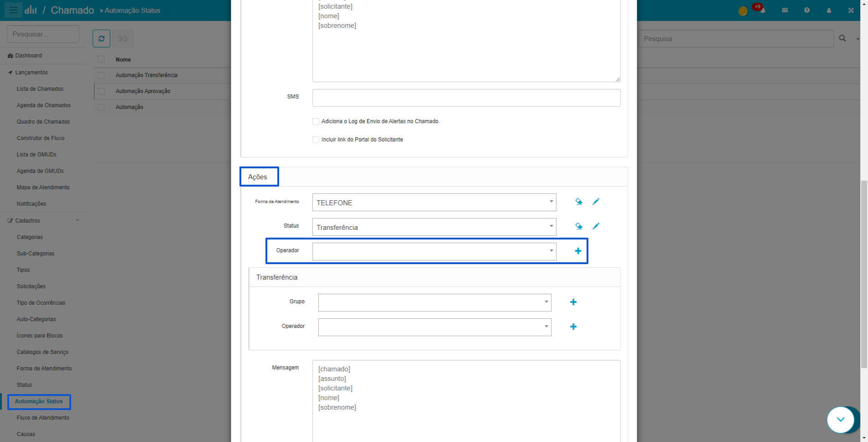Click into the Mensagem text area
868x442 pixels.
[466, 401]
